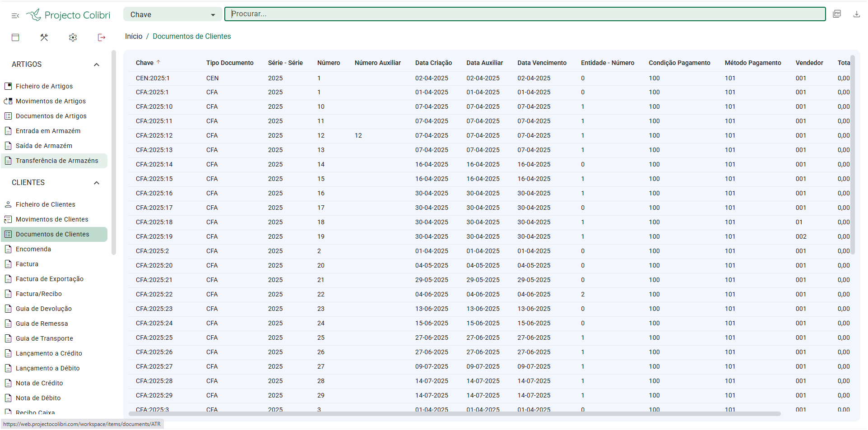The width and height of the screenshot is (868, 430).
Task: Open Factura/Recibo from the sidebar
Action: 39,294
